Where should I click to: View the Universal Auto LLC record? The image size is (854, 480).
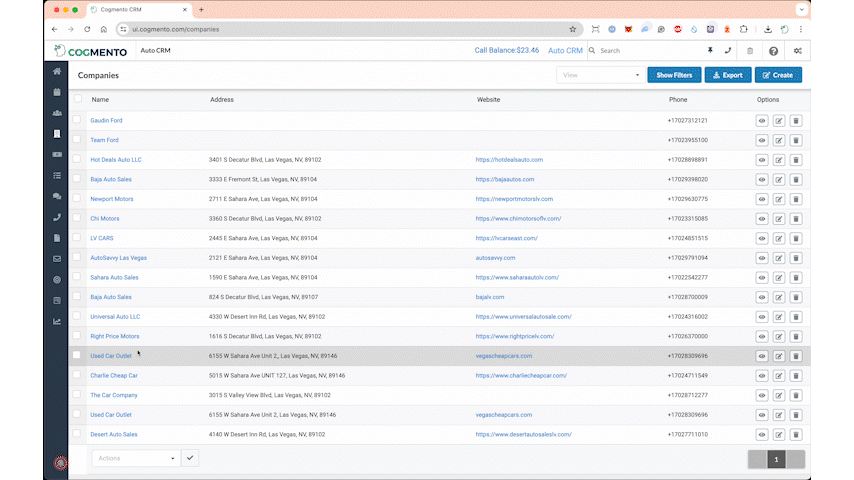762,317
